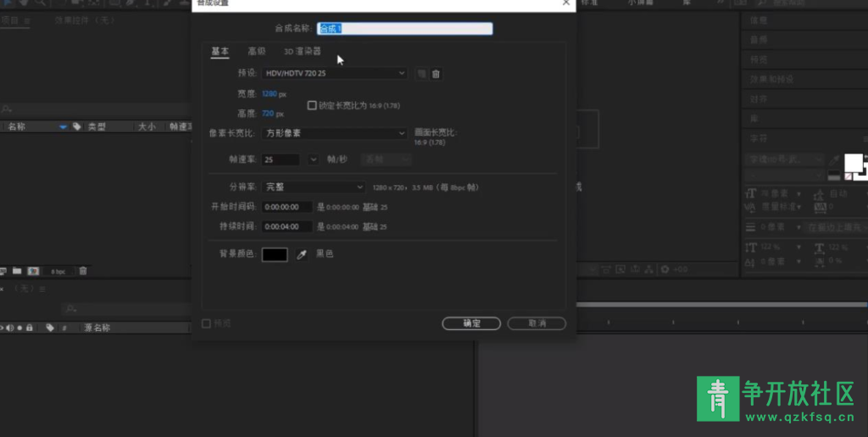Image resolution: width=868 pixels, height=437 pixels.
Task: Click the audio speaker column icon in timeline
Action: (x=9, y=328)
